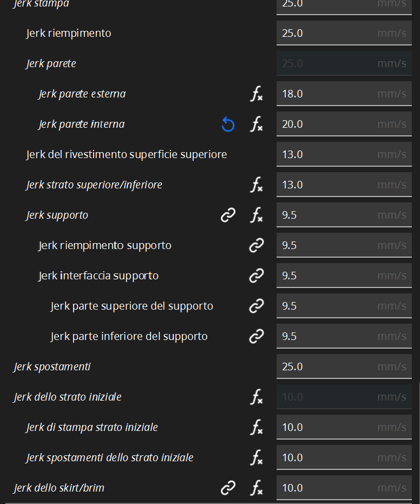Viewport: 420px width, 504px height.
Task: Reset Jerk parete interna with the revert arrow
Action: tap(228, 125)
